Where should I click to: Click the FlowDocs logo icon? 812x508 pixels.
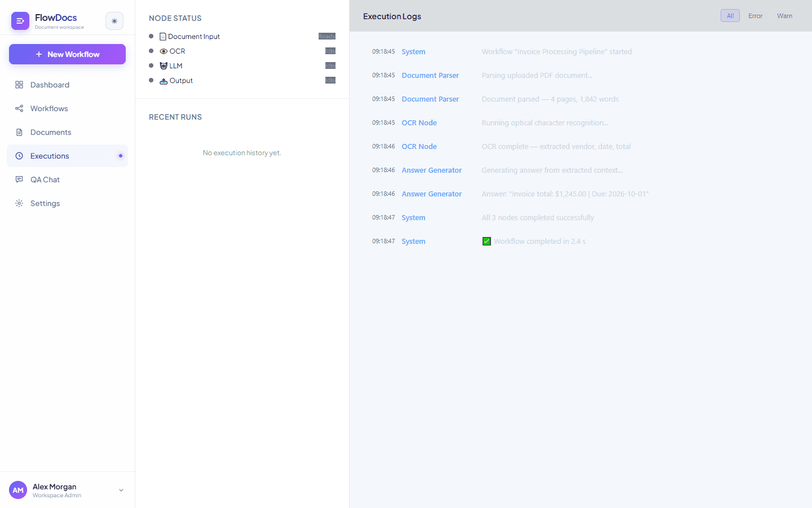click(x=20, y=21)
